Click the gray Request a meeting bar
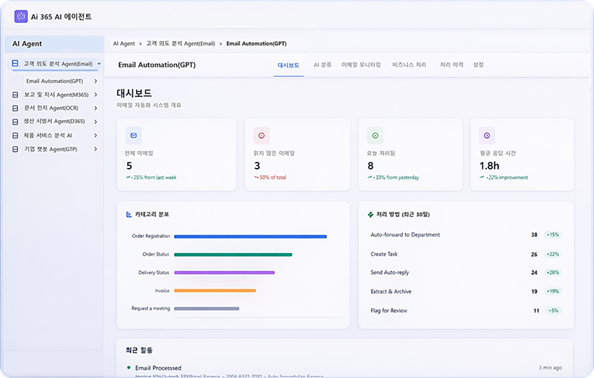 tap(206, 309)
